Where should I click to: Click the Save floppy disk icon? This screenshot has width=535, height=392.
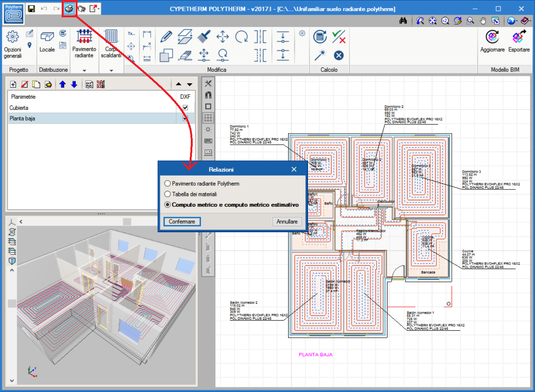[x=32, y=8]
